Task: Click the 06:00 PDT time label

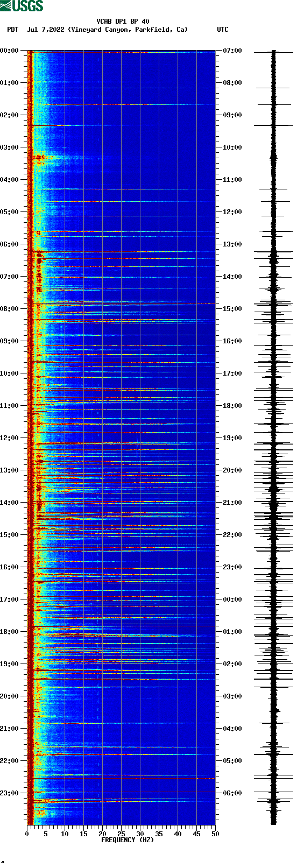Action: point(9,244)
